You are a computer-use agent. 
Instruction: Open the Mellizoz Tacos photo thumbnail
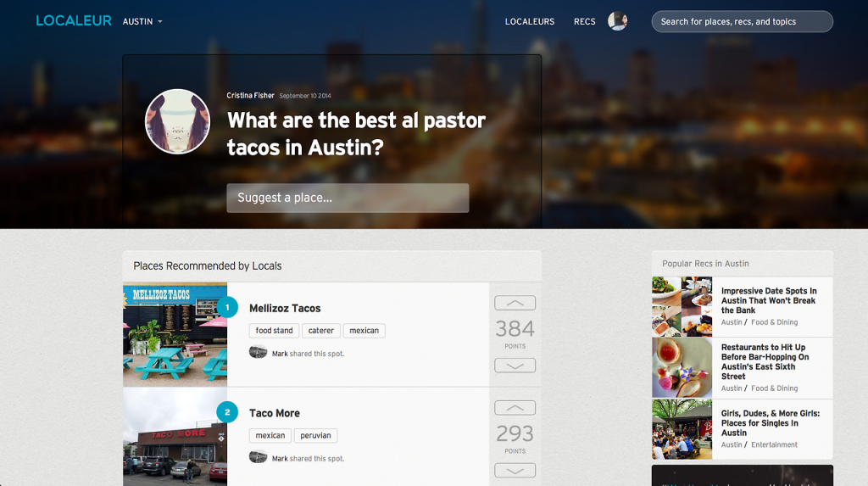pos(175,334)
